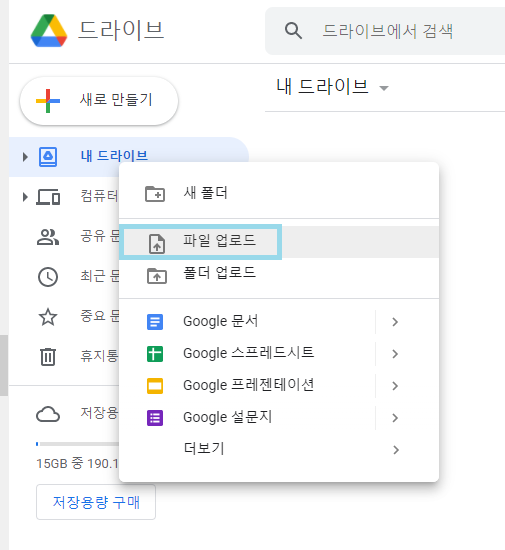Viewport: 505px width, 550px height.
Task: Click the 드라이브 title text
Action: pyautogui.click(x=121, y=30)
